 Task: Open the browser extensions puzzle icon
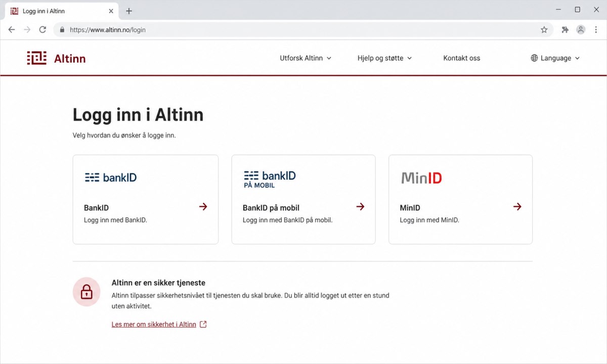tap(565, 30)
